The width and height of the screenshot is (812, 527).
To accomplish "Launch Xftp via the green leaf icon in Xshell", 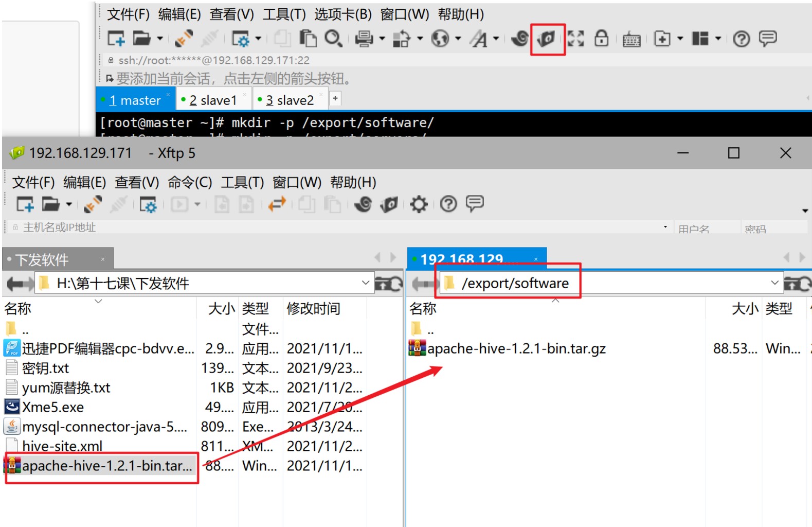I will coord(547,39).
